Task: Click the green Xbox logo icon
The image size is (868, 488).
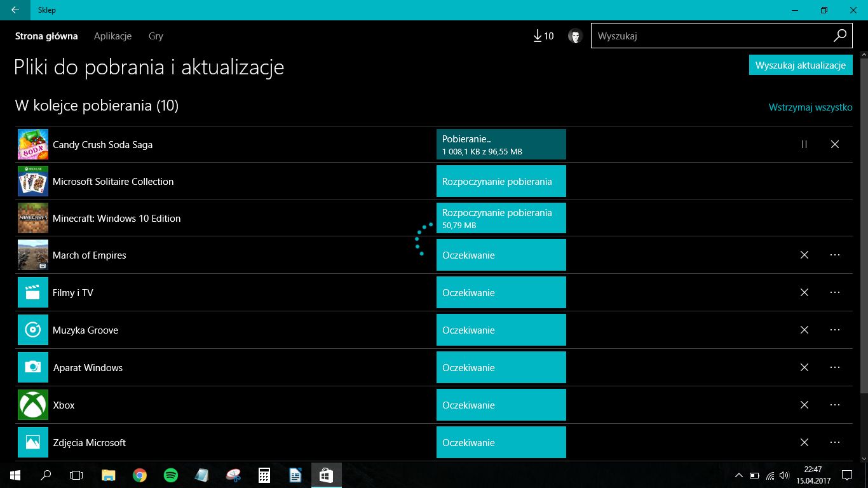Action: pyautogui.click(x=33, y=405)
